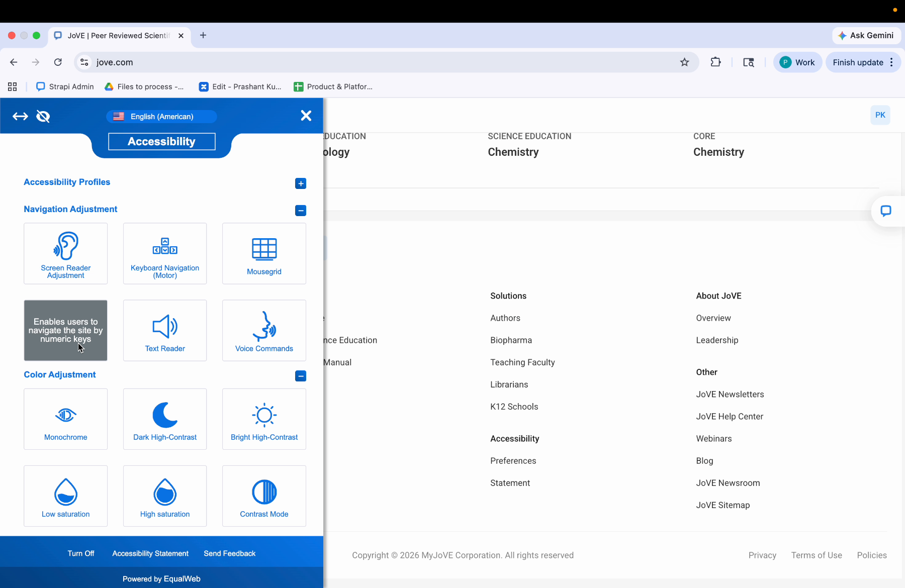
Task: Toggle Keyboard Navigation (Motor) mode
Action: pos(165,254)
